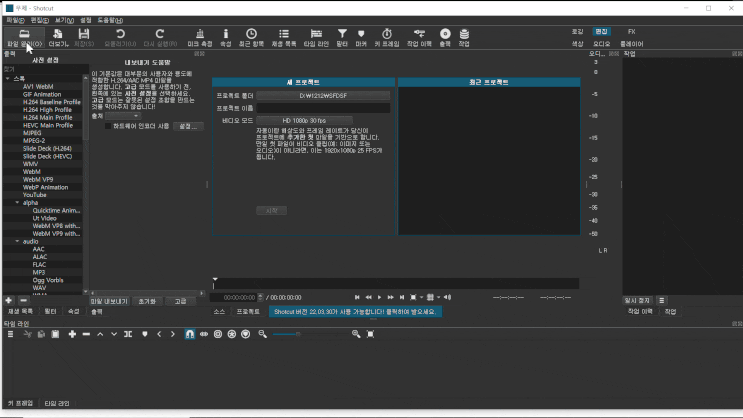Toggle the timeline Snap magnet button
Screen dimensions: 743x418
tap(190, 334)
